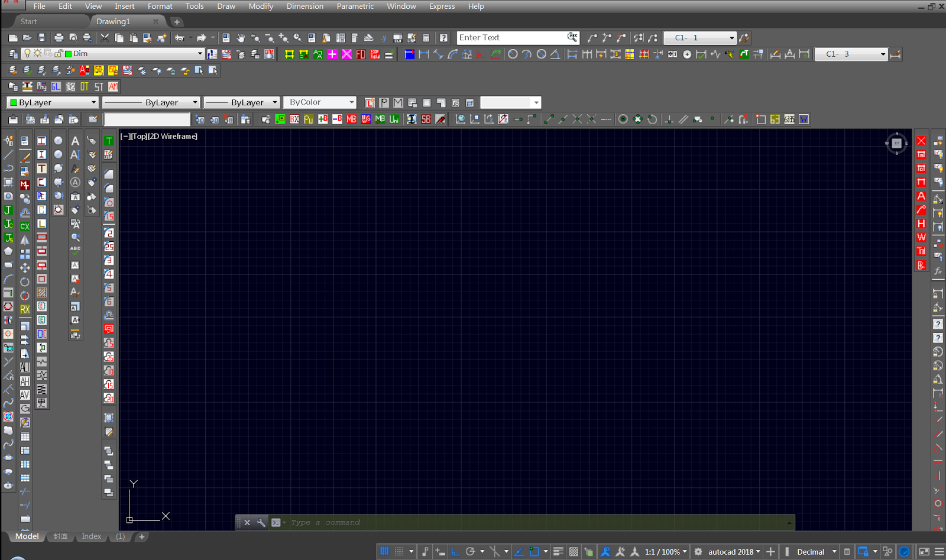Viewport: 946px width, 560px height.
Task: Click the green T icon
Action: [x=109, y=141]
